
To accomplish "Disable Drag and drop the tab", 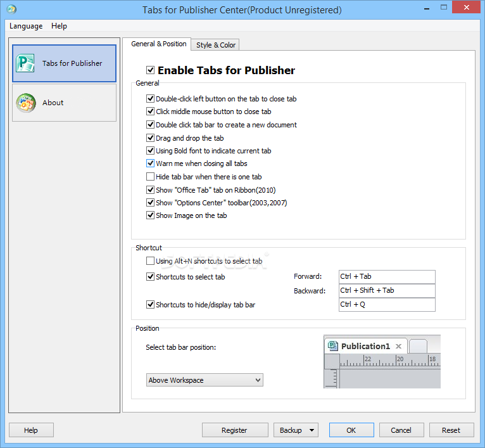I will pos(150,138).
